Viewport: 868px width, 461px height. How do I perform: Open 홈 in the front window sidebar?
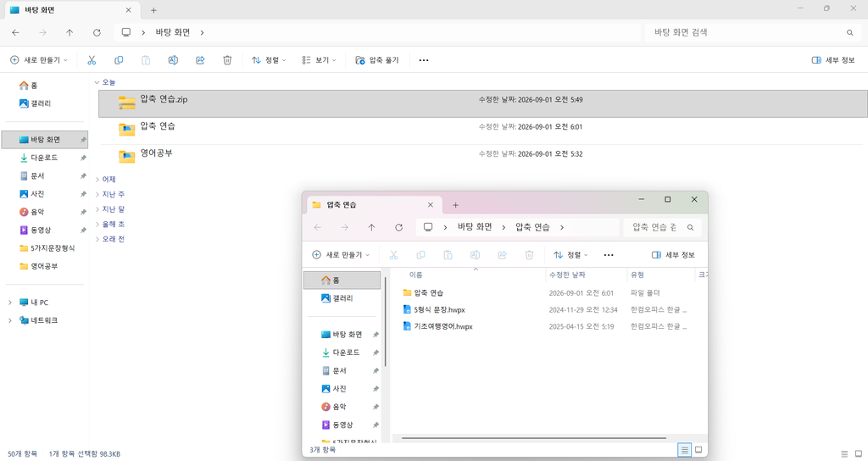click(342, 280)
